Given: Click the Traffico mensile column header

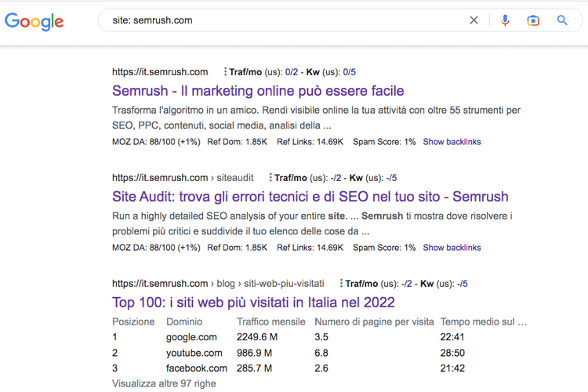Looking at the screenshot, I should pos(270,321).
